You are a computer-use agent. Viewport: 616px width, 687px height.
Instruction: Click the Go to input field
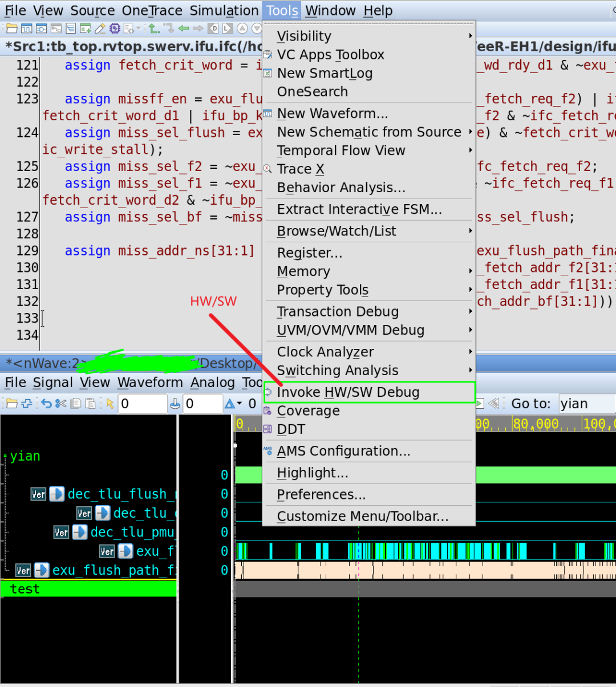click(587, 404)
